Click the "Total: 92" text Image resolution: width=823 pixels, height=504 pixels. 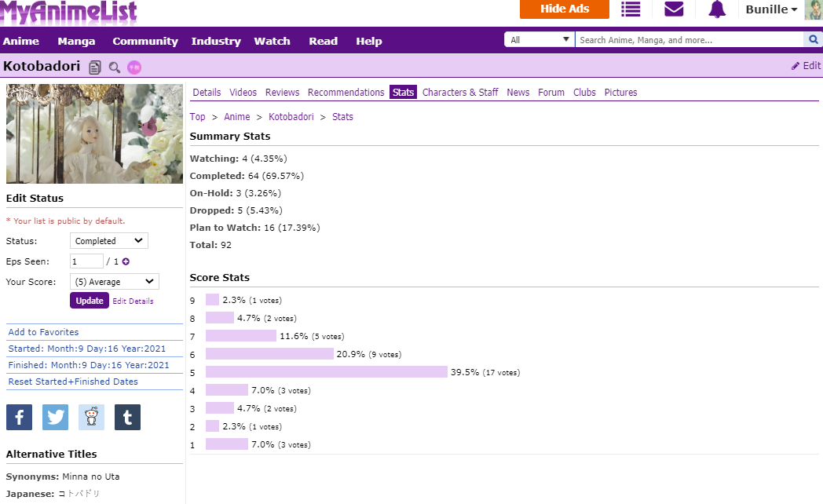[x=210, y=245]
